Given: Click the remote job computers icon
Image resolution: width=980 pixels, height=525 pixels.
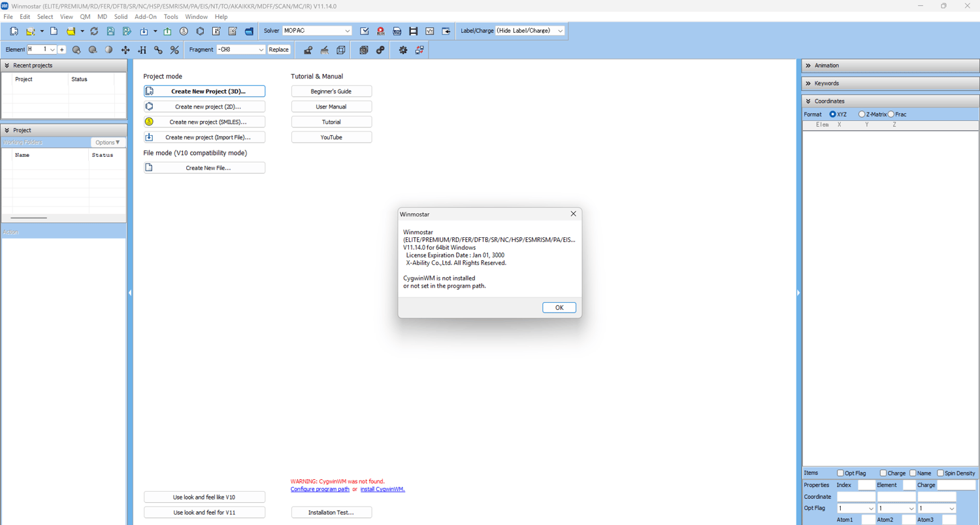Looking at the screenshot, I should click(x=419, y=50).
